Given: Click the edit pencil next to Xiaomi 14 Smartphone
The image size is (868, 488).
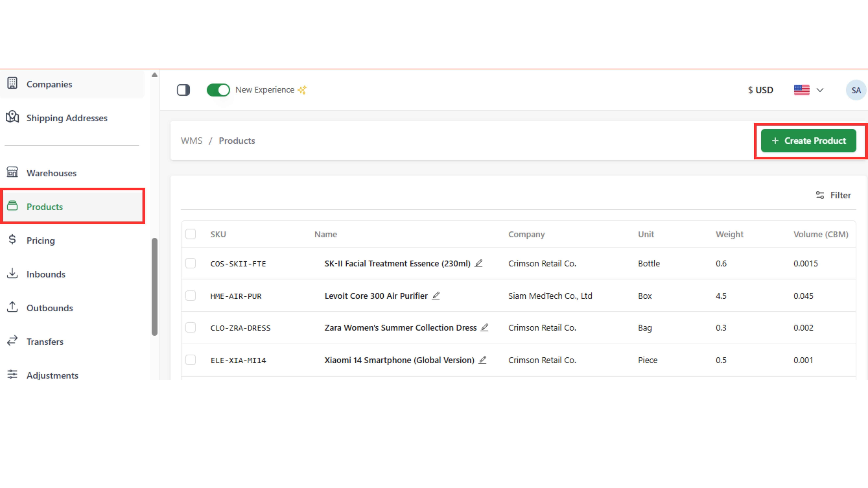Looking at the screenshot, I should [x=482, y=360].
